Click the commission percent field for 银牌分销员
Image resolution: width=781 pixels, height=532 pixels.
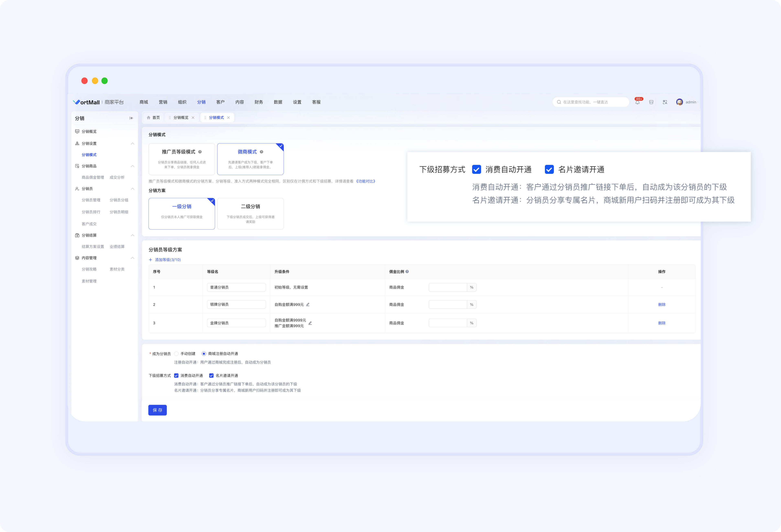click(x=448, y=305)
